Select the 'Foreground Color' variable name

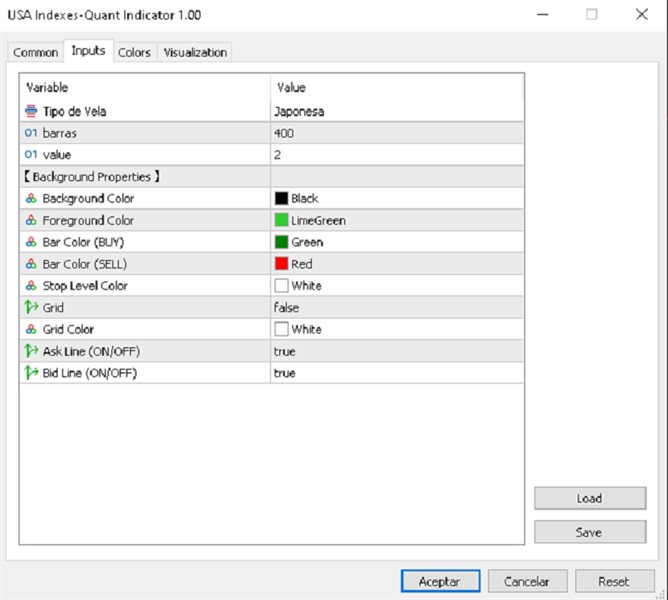tap(88, 220)
